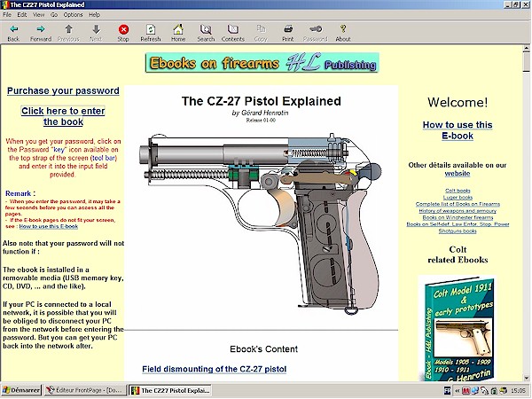The image size is (532, 399).
Task: Open Books on Selfdef, Law Enfor link
Action: (458, 224)
